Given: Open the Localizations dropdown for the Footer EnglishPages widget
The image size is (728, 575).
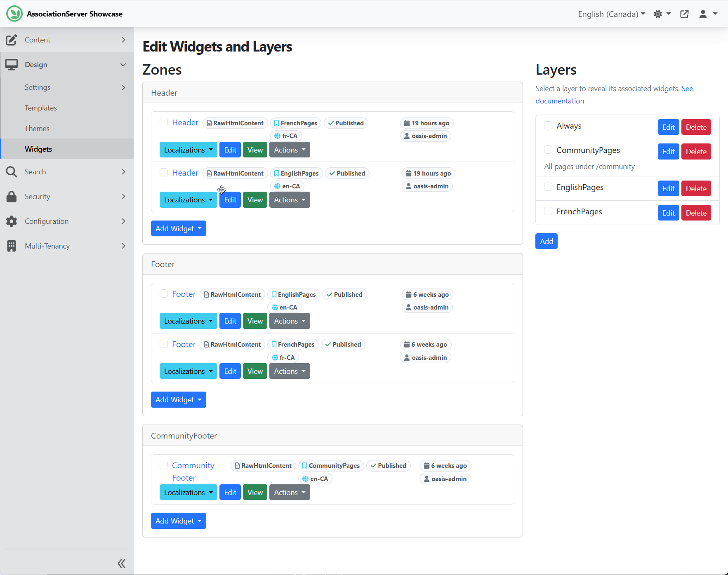Looking at the screenshot, I should click(188, 321).
